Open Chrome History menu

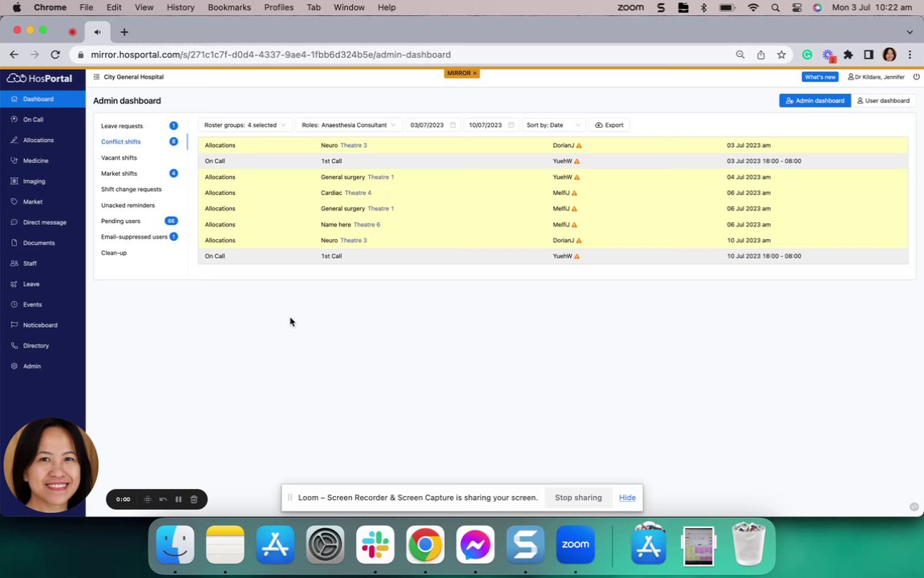(180, 8)
